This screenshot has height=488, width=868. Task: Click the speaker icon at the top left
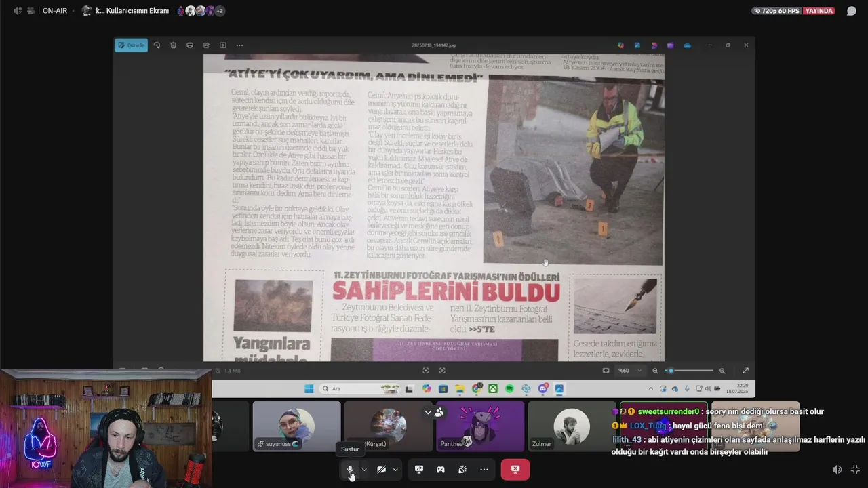(x=17, y=11)
